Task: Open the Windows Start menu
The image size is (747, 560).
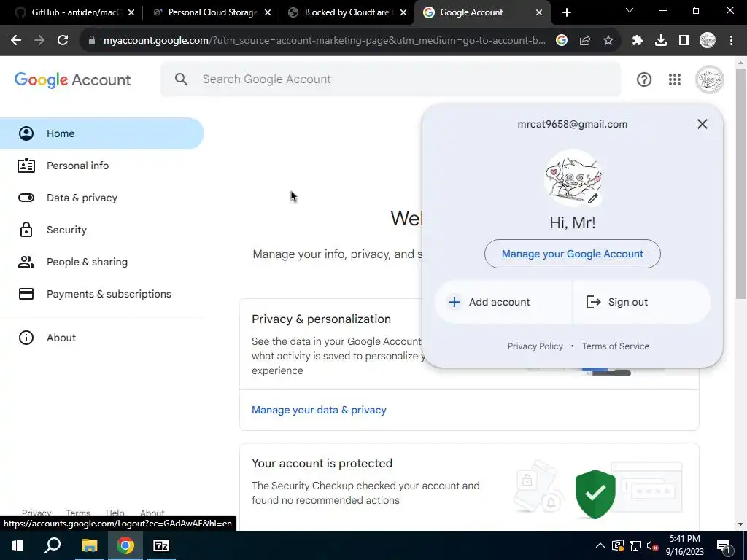Action: click(x=18, y=545)
